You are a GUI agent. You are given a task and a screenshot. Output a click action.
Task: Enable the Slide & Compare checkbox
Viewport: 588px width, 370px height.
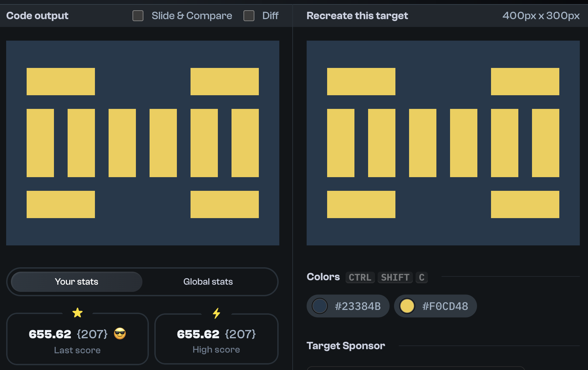point(138,15)
